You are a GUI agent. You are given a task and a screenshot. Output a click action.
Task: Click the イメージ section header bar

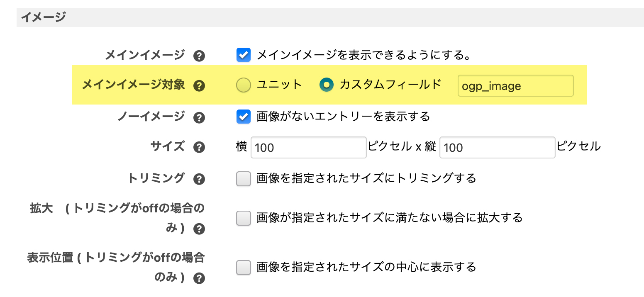[330, 18]
